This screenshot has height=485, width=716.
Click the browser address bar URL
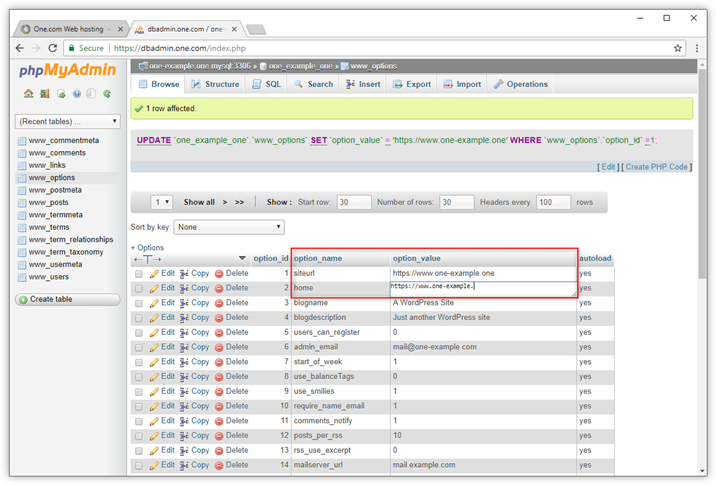pyautogui.click(x=179, y=48)
